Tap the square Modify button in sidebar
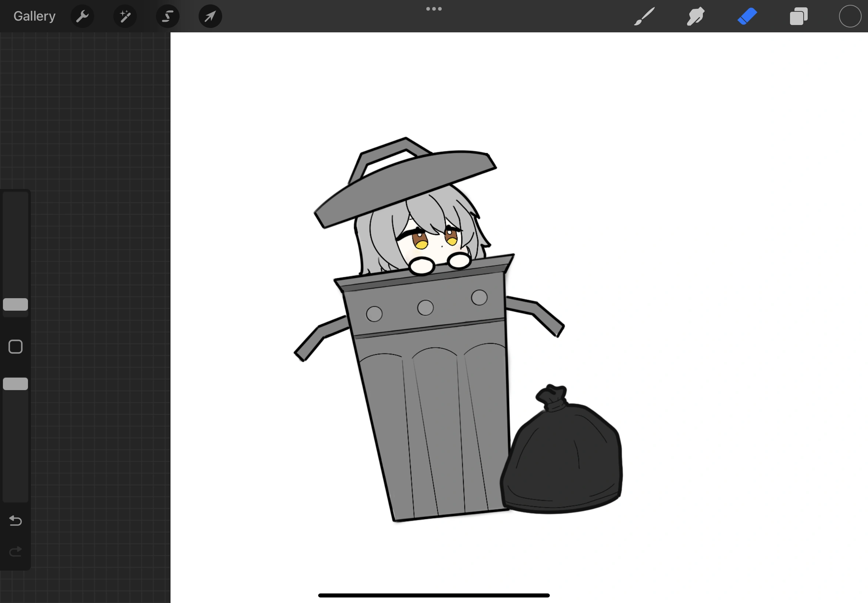 coord(15,346)
